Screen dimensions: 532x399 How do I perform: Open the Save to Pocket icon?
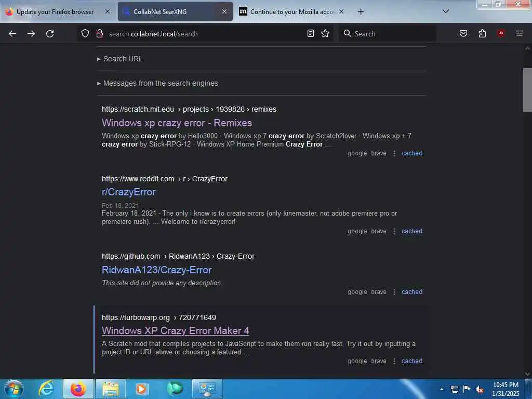(463, 33)
